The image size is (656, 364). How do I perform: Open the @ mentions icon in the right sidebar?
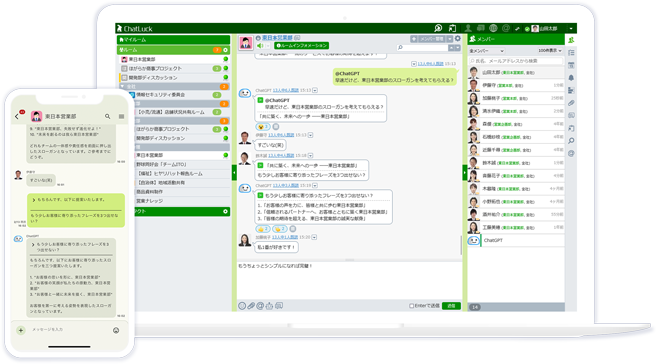[x=571, y=153]
